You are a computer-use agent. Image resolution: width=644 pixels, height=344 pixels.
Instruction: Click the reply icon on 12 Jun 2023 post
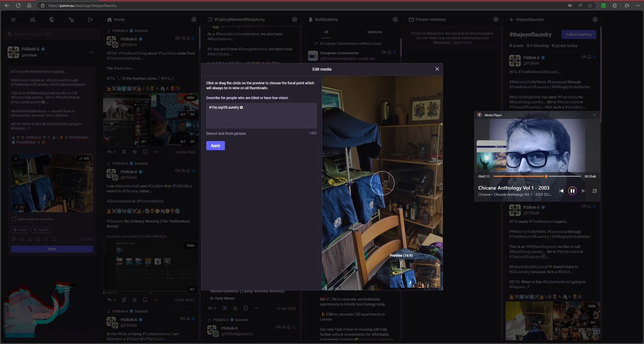pyautogui.click(x=211, y=308)
